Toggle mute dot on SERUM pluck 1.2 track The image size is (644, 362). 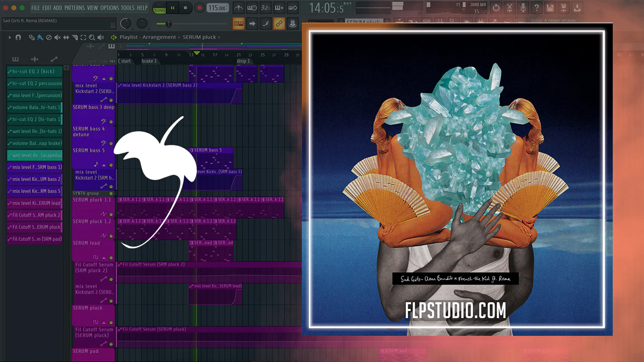point(111,236)
